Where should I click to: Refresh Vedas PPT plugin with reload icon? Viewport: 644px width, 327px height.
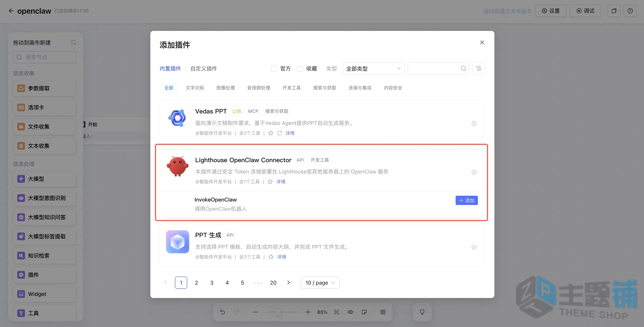280,133
